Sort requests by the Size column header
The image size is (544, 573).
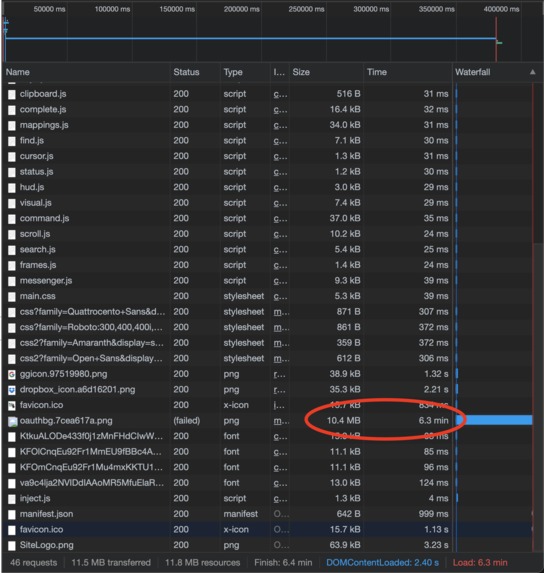(x=301, y=72)
